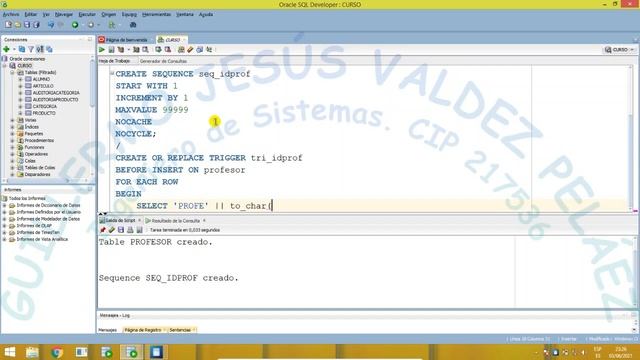This screenshot has height=360, width=640.
Task: Expand Informes de OLAP node
Action: tap(4, 226)
